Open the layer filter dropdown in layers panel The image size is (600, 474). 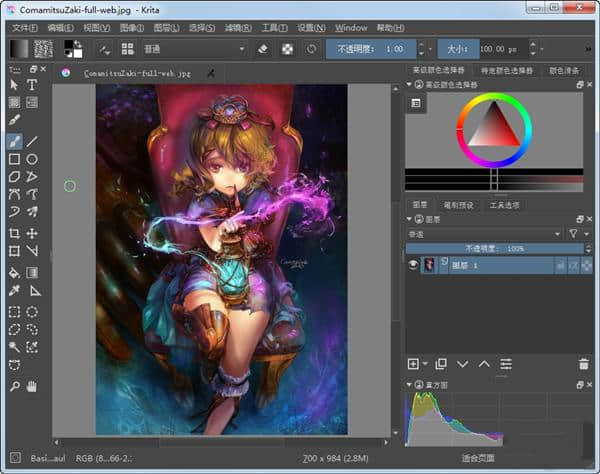pyautogui.click(x=575, y=233)
